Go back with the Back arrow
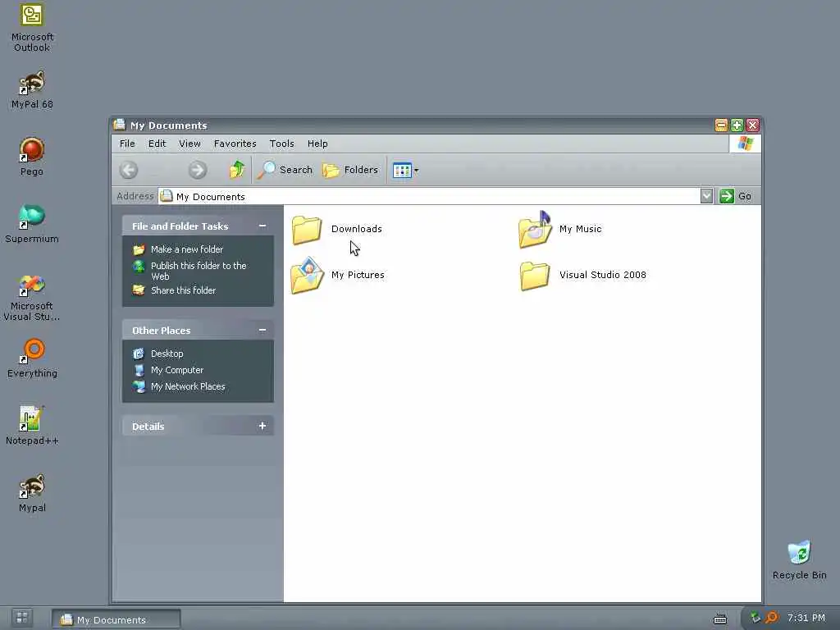Screen dimensions: 840x630 click(129, 171)
